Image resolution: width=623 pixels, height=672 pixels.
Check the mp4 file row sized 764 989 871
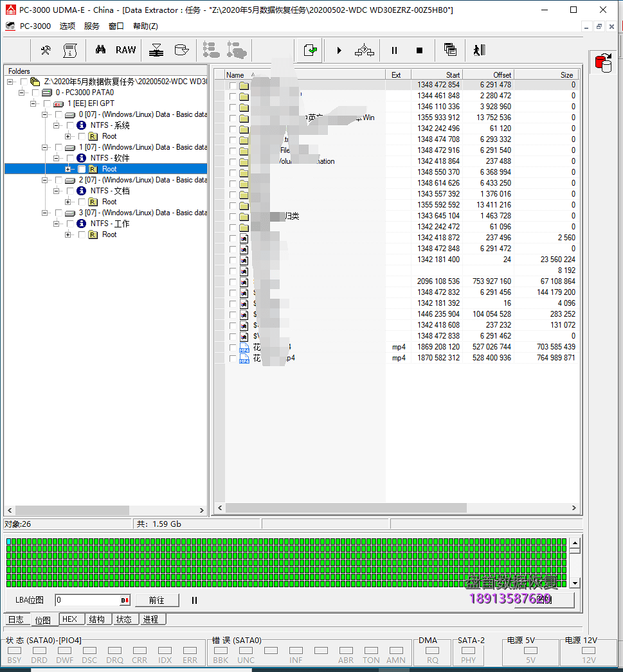(x=232, y=358)
